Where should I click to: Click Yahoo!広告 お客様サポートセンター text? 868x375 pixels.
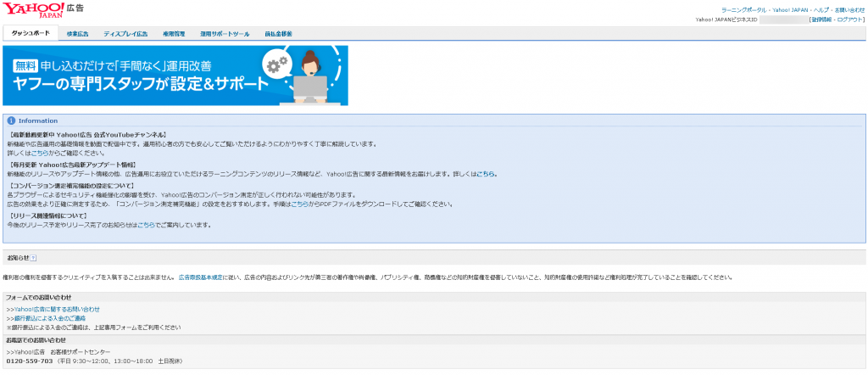(x=62, y=352)
